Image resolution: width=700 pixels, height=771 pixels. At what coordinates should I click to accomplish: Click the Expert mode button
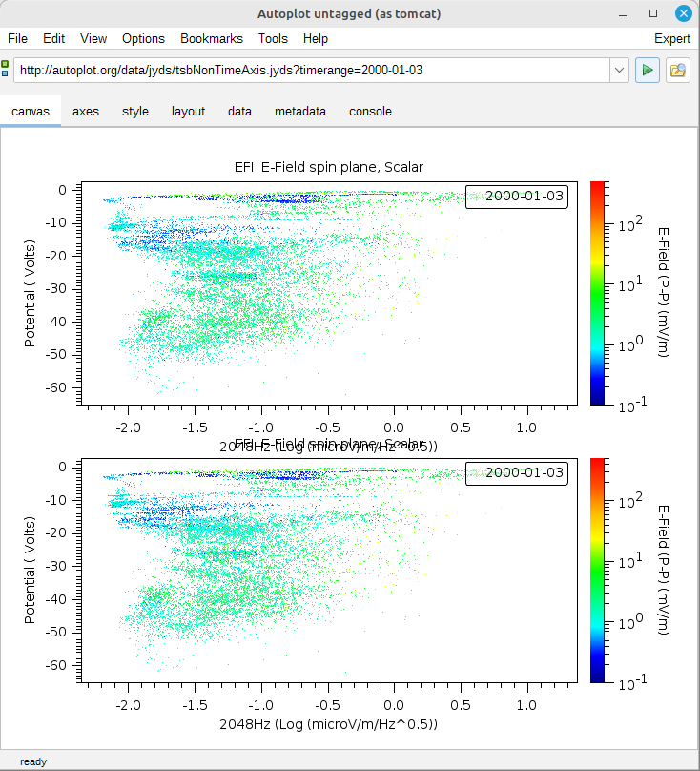click(x=672, y=38)
